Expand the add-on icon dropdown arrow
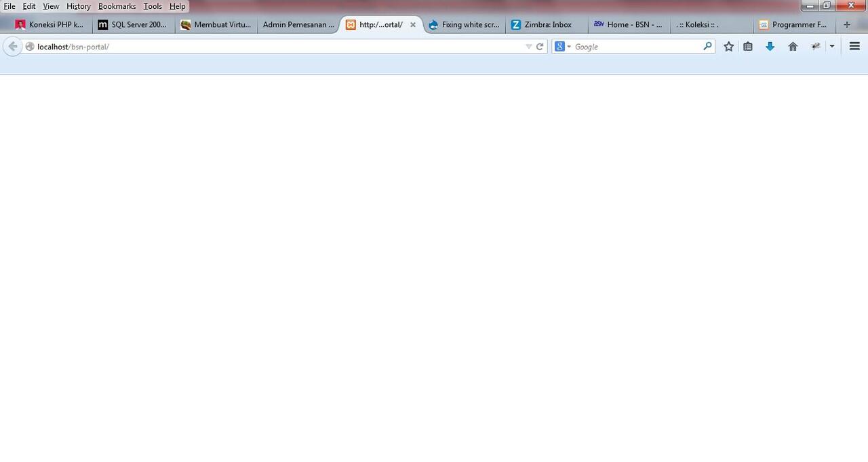The image size is (868, 462). 832,47
